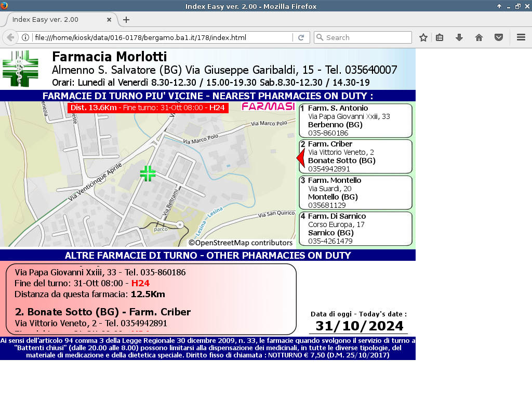Click the bookmark star icon
The image size is (532, 399).
(423, 37)
